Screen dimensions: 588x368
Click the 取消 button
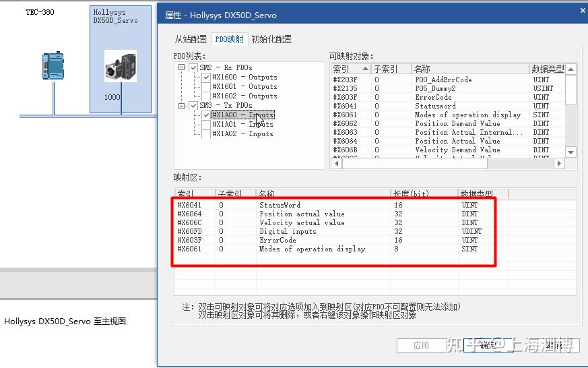coord(554,345)
